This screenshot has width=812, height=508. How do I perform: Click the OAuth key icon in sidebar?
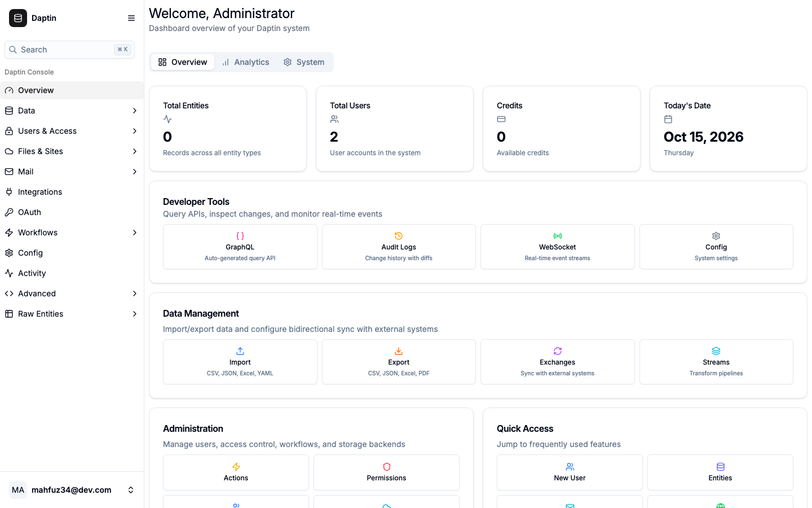point(9,212)
